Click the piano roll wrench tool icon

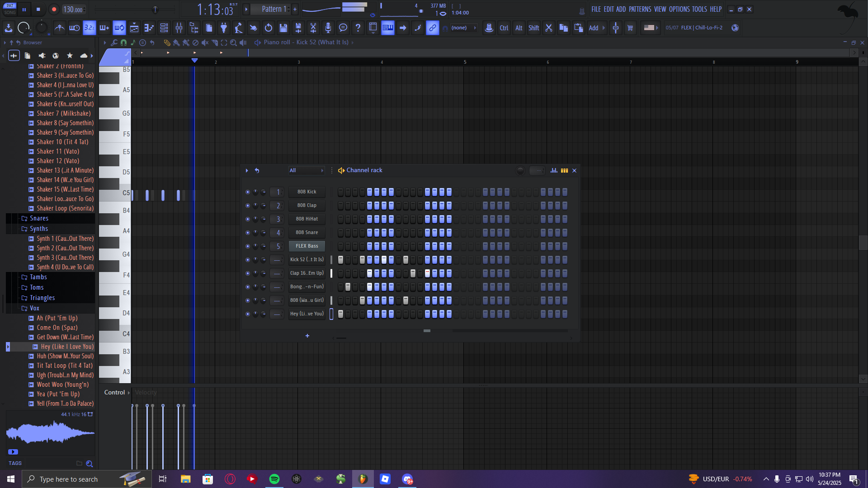coord(114,42)
